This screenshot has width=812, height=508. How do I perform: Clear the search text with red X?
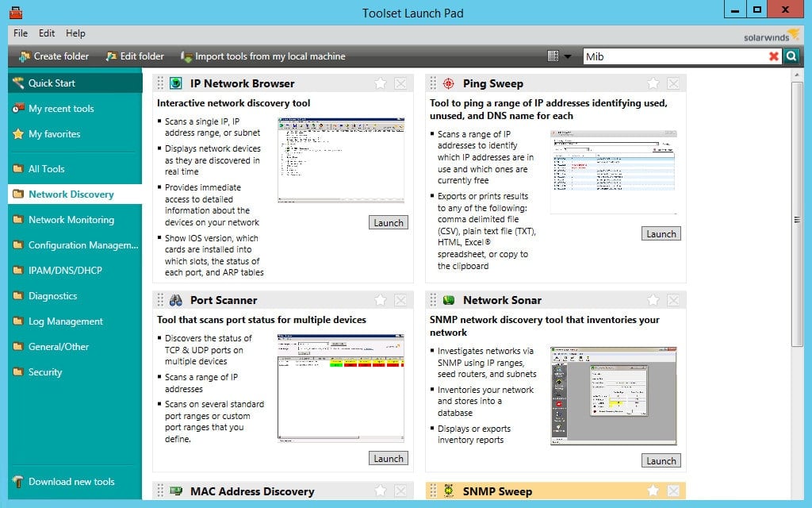774,56
